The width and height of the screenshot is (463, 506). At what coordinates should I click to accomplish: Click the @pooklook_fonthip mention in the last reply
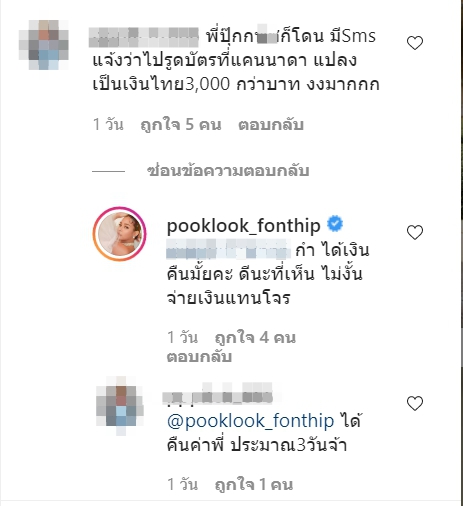tap(250, 421)
